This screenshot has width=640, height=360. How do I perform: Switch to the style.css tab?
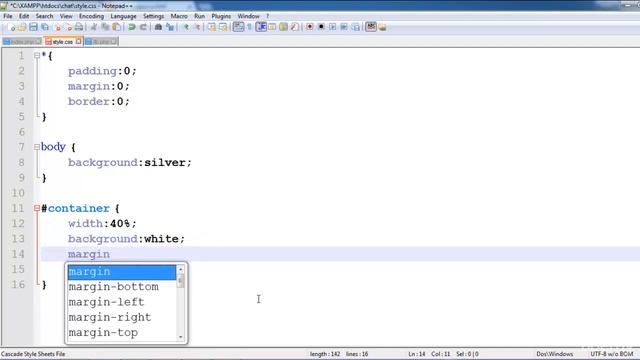pos(62,42)
